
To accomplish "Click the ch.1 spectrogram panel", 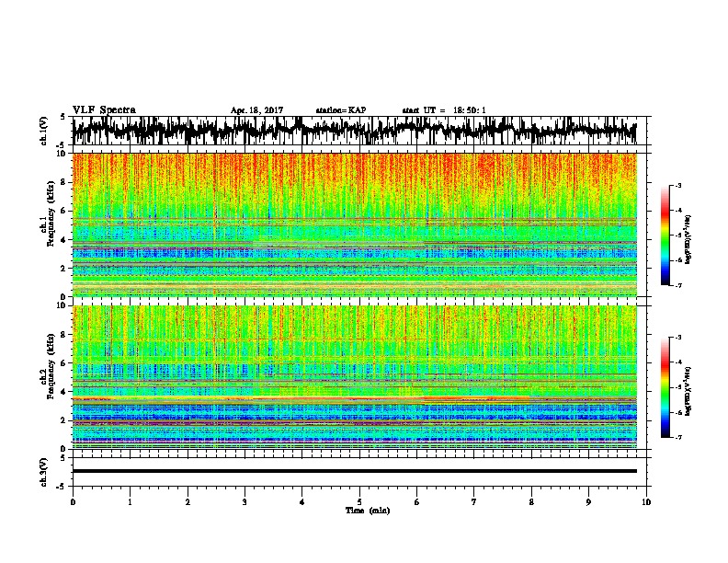I will pos(355,224).
